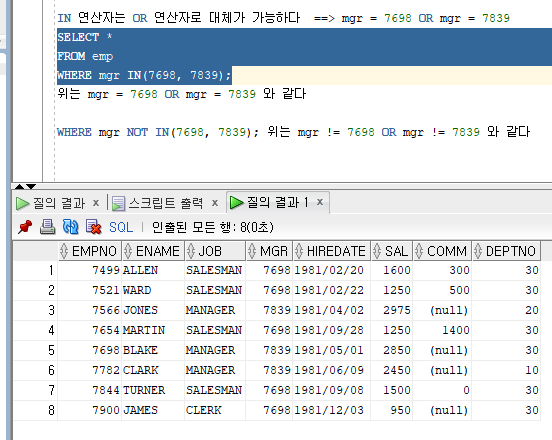
Task: Select row number 8 header
Action: tap(36, 410)
